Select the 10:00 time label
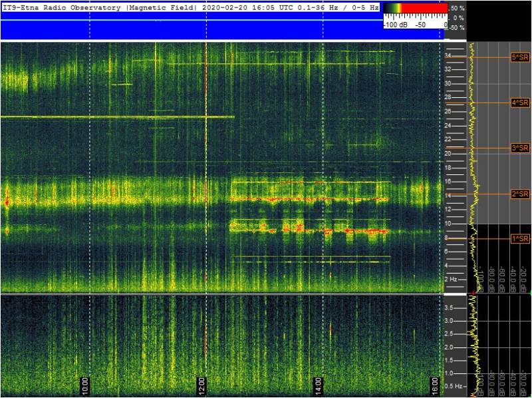Screen dimensions: 532x398 (x=85, y=386)
